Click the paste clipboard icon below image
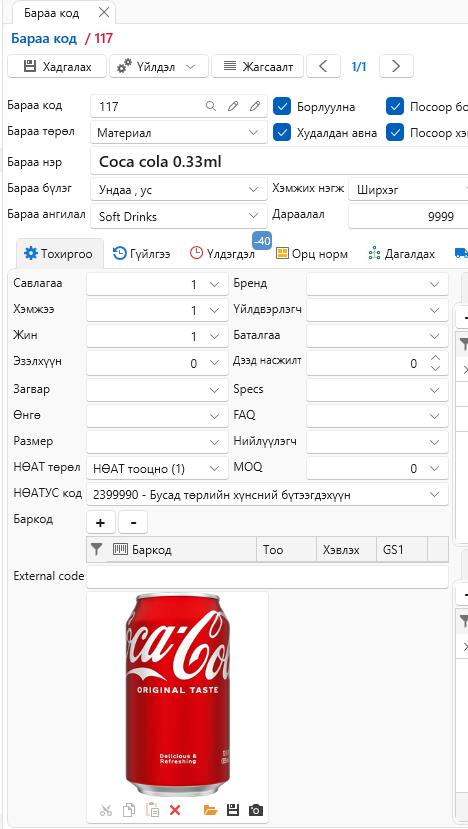The width and height of the screenshot is (468, 829). click(x=152, y=809)
